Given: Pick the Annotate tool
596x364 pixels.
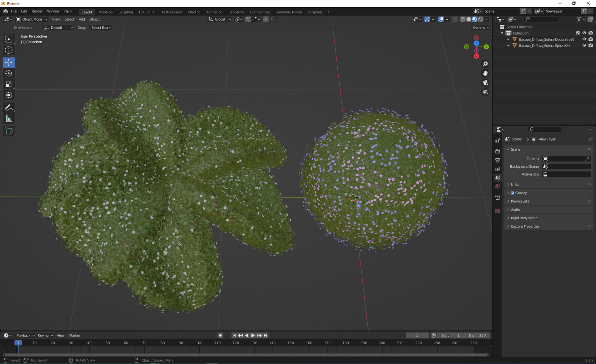Looking at the screenshot, I should tap(9, 107).
